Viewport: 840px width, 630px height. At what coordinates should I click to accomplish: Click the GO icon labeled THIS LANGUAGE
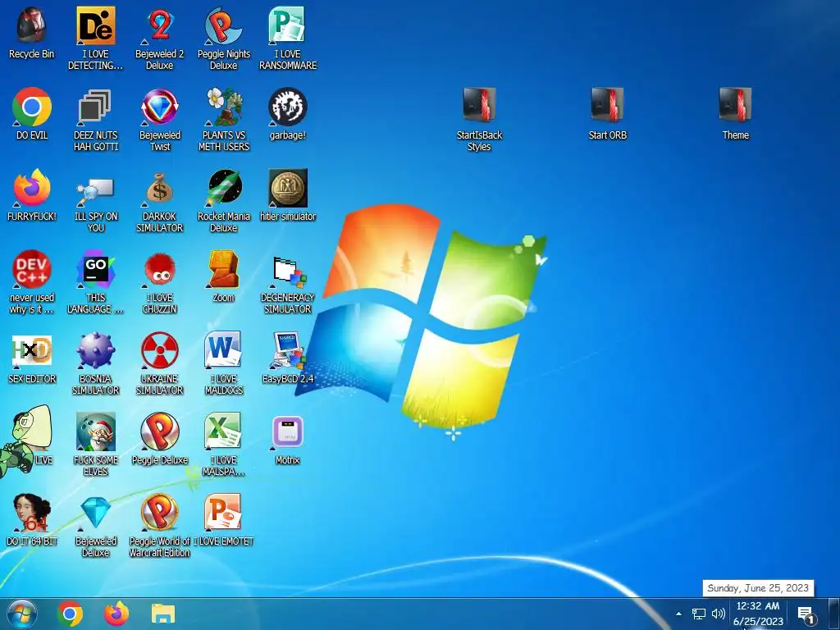(95, 269)
